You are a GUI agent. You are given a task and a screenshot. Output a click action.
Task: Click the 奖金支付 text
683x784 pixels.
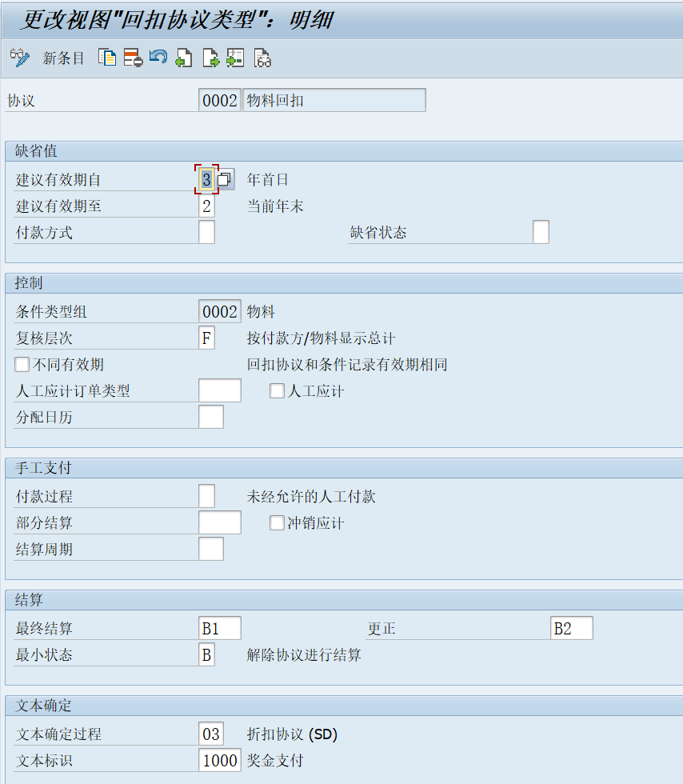point(275,761)
